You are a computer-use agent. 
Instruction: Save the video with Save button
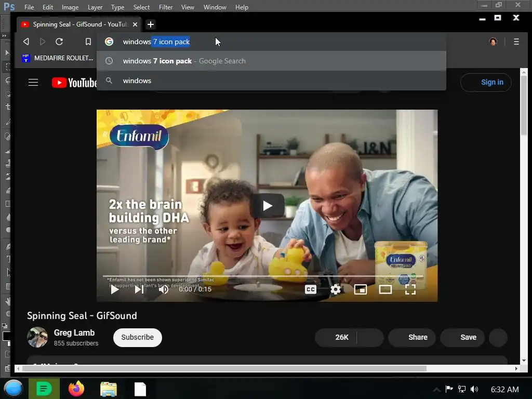pos(462,337)
